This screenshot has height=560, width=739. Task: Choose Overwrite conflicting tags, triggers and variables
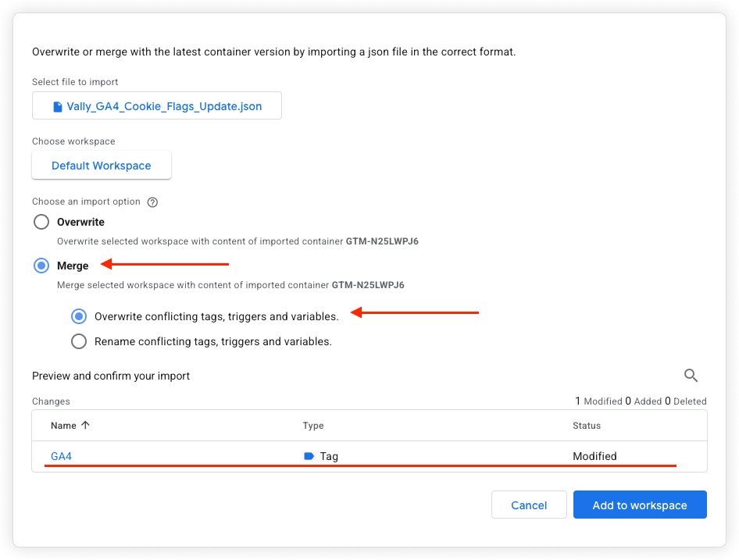pyautogui.click(x=79, y=316)
